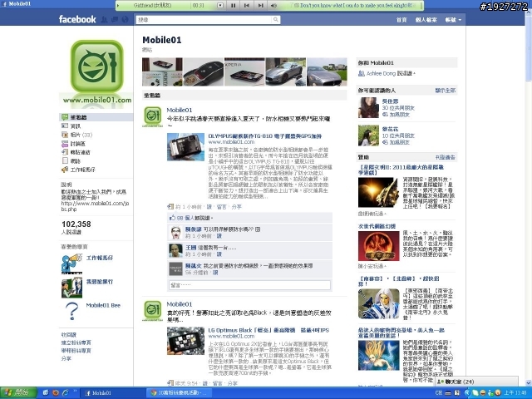Click the mermaid game ad image
Viewport: 532px width, 399px height.
[x=379, y=355]
